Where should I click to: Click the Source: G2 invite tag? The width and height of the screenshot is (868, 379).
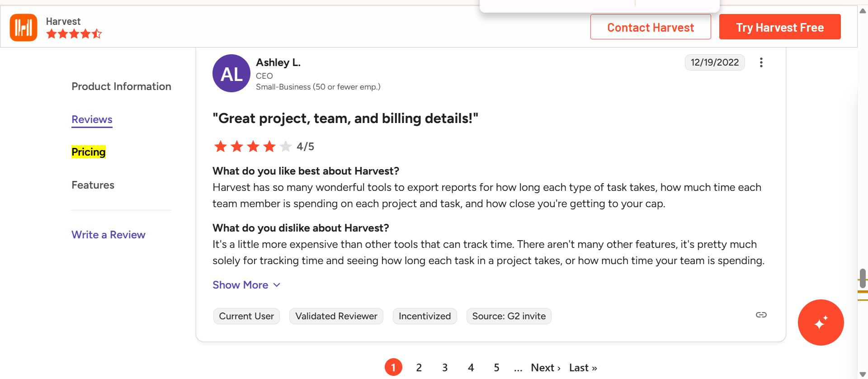coord(509,316)
